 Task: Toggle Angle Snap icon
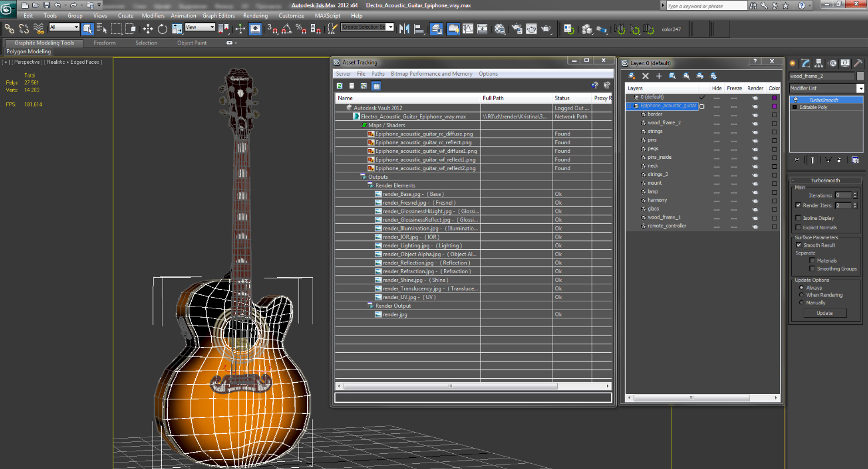pos(287,28)
